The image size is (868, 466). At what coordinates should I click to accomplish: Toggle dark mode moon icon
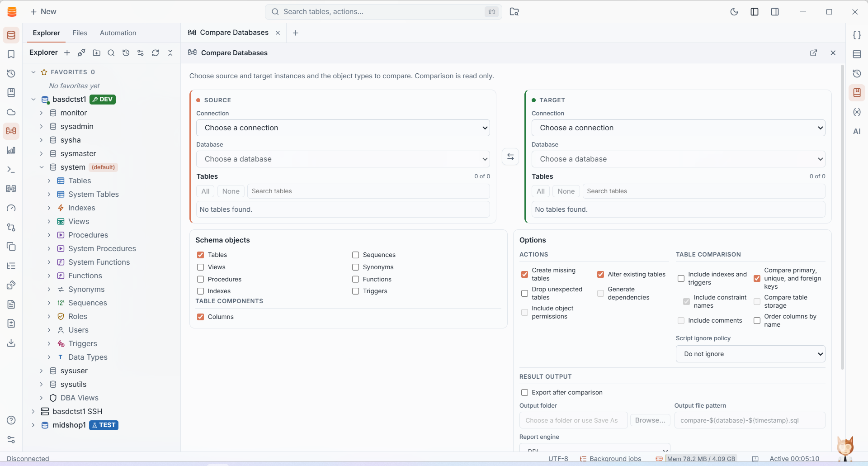(x=734, y=12)
